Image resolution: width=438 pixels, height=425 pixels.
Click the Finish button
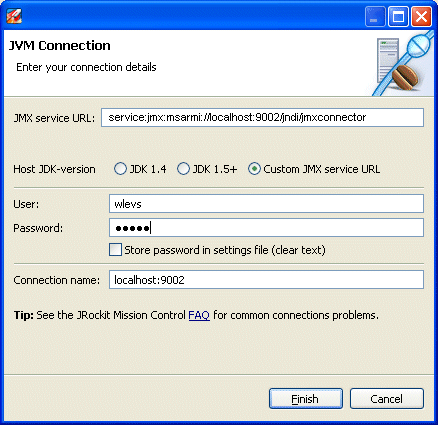[306, 399]
